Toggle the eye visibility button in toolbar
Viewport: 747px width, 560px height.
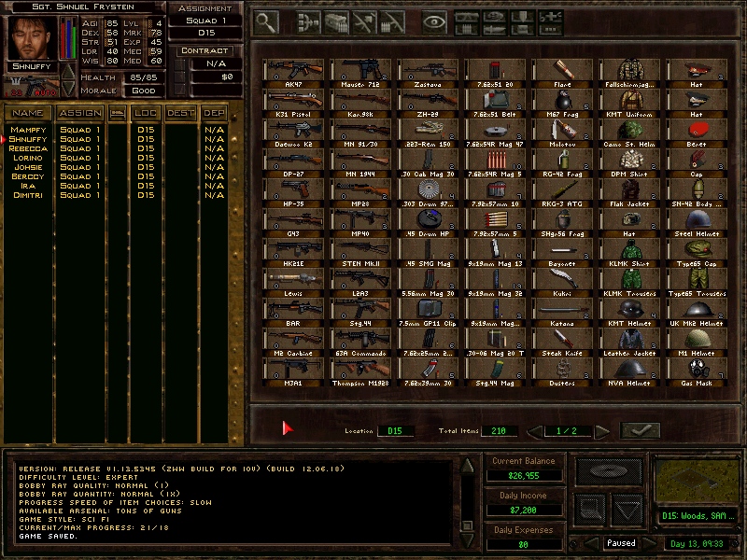tap(434, 22)
